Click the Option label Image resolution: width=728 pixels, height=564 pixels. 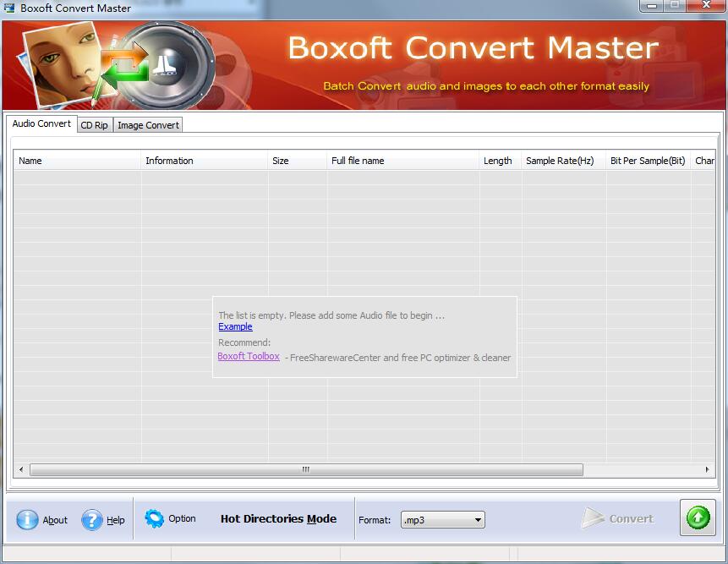coord(182,518)
